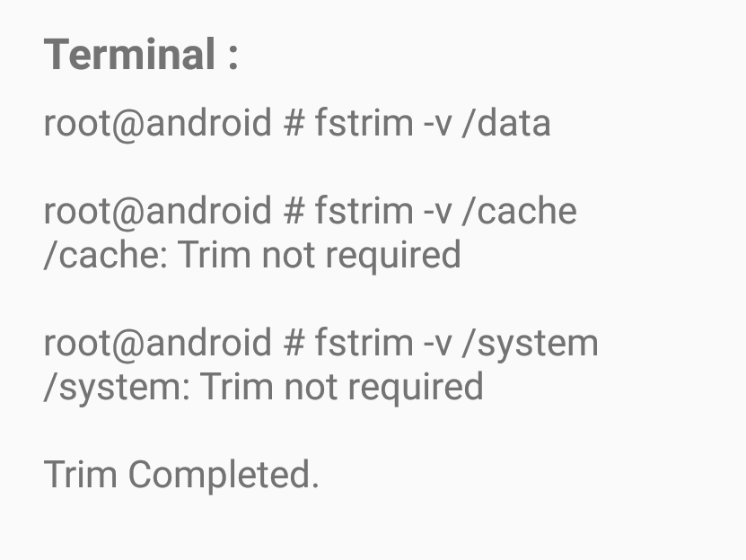Click root@android in the second prompt
The image size is (746, 560).
pos(157,211)
